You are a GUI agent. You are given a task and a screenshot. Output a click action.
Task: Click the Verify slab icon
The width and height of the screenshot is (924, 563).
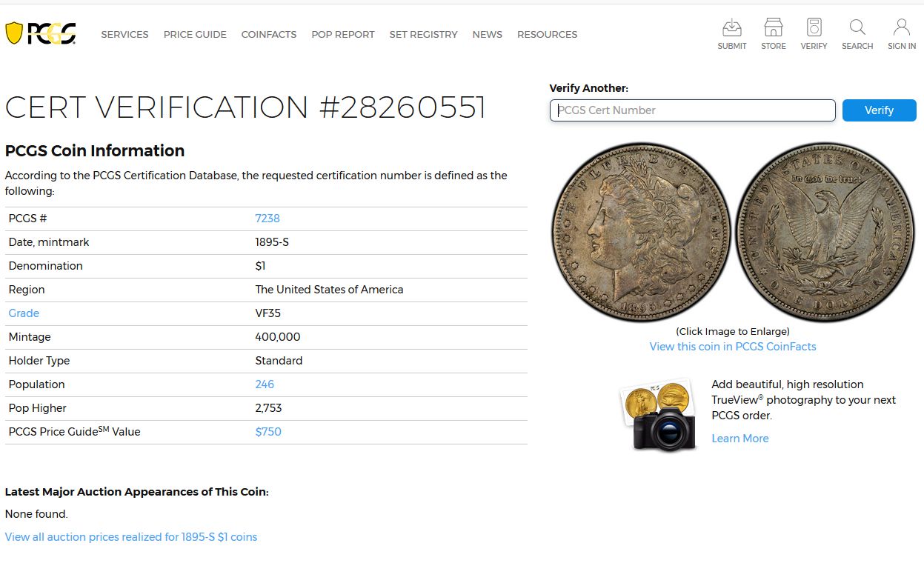click(x=814, y=28)
